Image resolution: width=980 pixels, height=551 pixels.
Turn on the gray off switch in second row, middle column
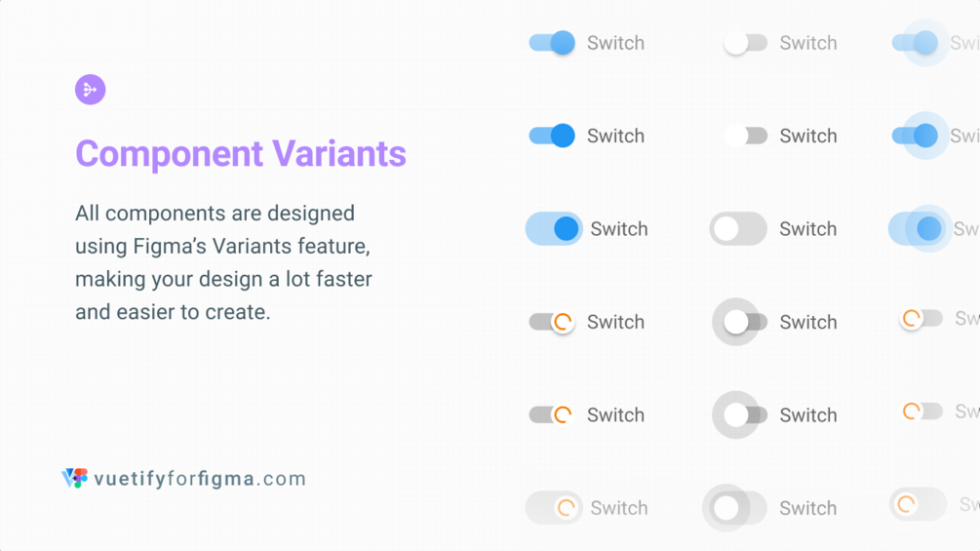745,136
